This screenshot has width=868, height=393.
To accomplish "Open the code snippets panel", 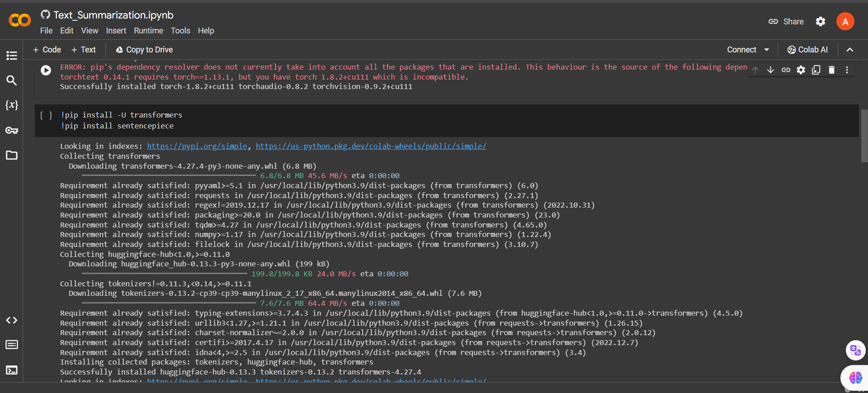I will point(11,320).
